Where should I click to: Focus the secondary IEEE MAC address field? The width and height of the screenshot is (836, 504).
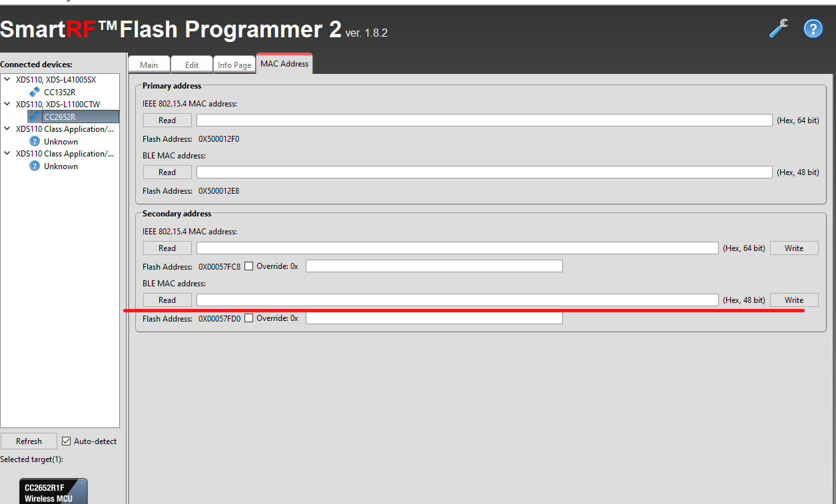coord(457,248)
